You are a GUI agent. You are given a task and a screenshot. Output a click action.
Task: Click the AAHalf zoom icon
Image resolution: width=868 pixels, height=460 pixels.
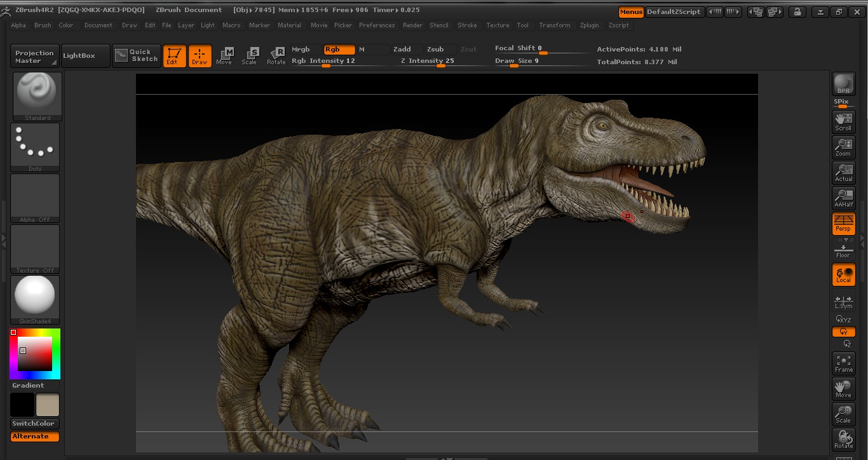[843, 198]
